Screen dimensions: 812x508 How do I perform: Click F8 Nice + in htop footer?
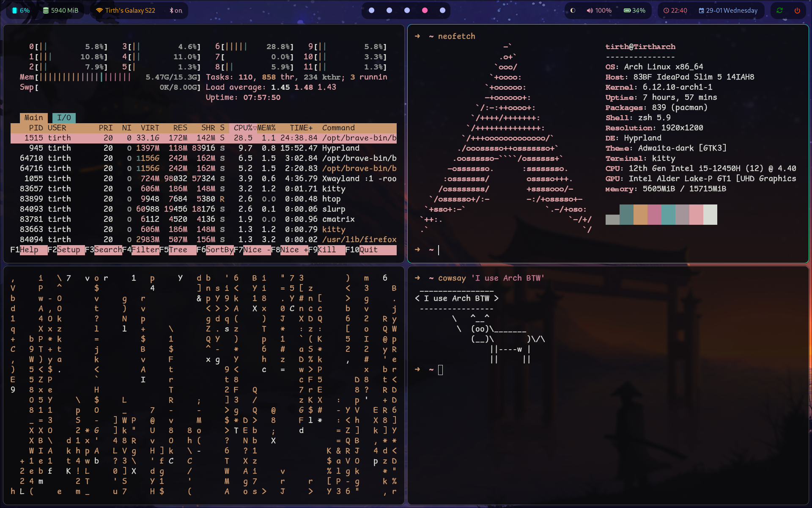[x=290, y=250]
